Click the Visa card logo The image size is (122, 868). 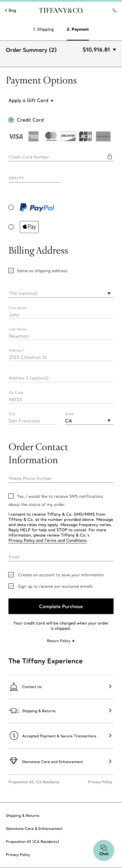click(x=16, y=136)
